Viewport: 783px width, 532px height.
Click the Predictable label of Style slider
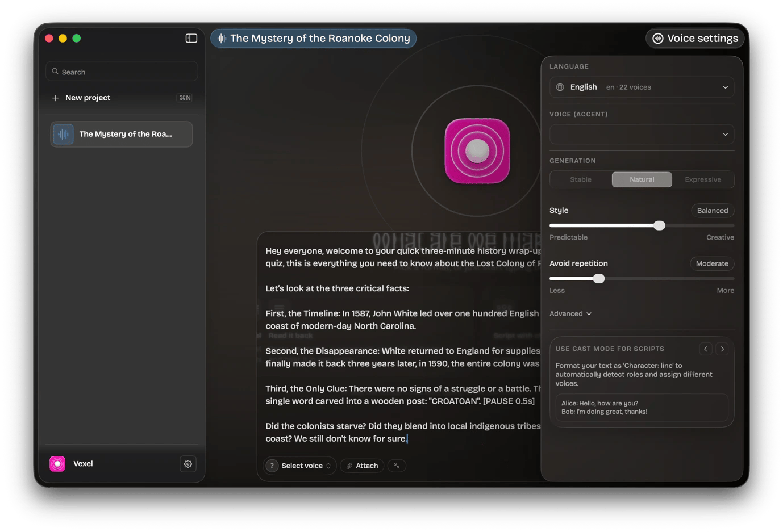pyautogui.click(x=568, y=237)
